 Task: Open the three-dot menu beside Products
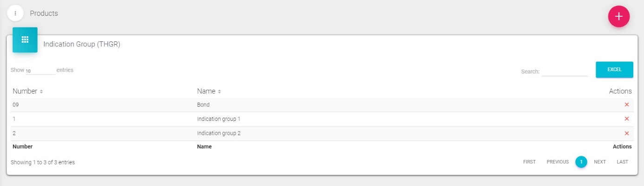15,13
